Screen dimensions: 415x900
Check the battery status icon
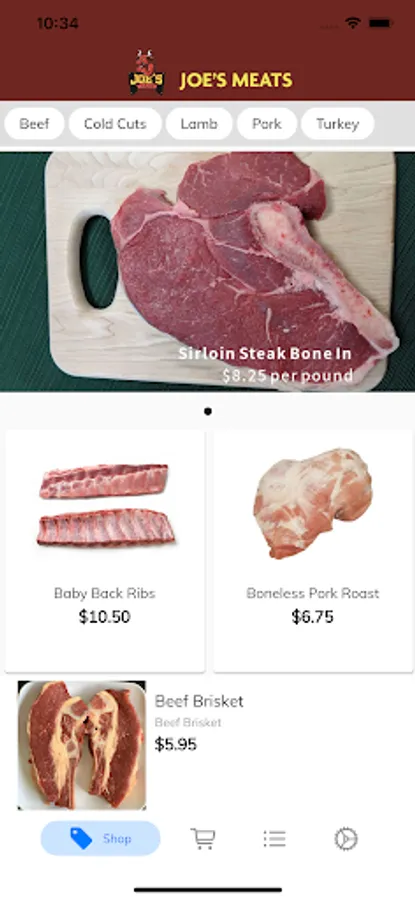coord(380,23)
